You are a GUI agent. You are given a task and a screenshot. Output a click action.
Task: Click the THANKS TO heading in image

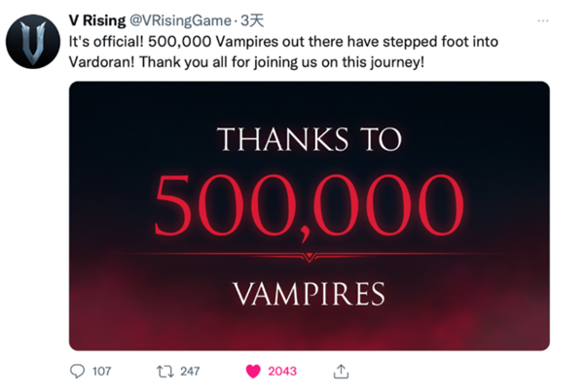pos(310,139)
